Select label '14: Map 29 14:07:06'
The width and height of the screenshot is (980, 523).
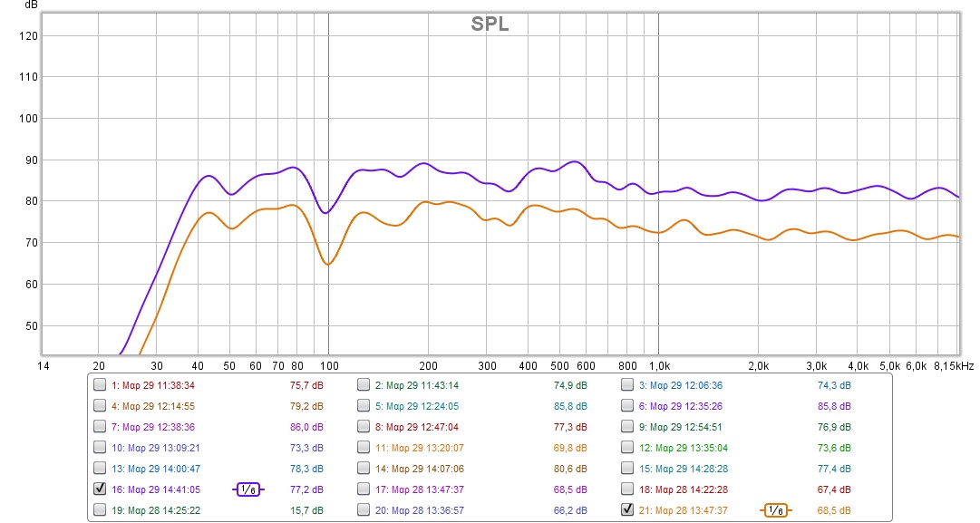point(420,469)
